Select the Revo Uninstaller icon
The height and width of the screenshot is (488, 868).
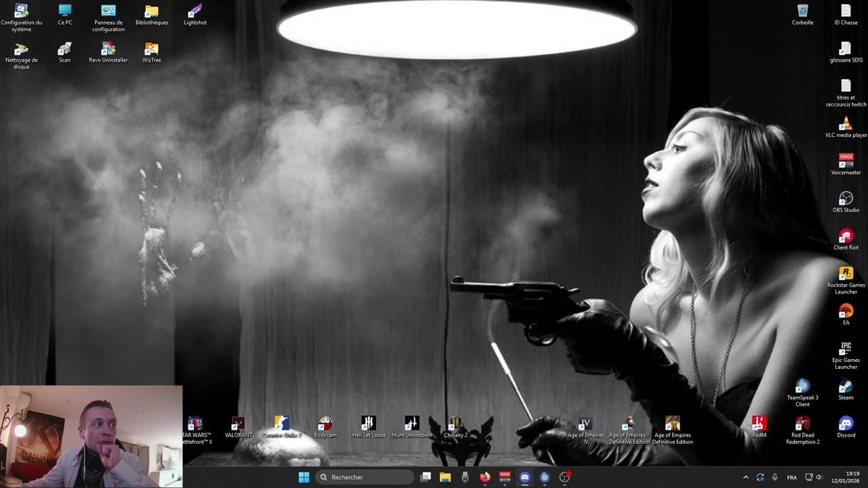[108, 53]
